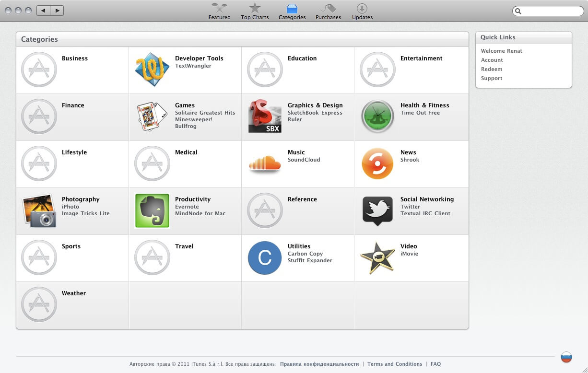Open the Twitter bird icon
This screenshot has width=588, height=373.
(x=377, y=211)
